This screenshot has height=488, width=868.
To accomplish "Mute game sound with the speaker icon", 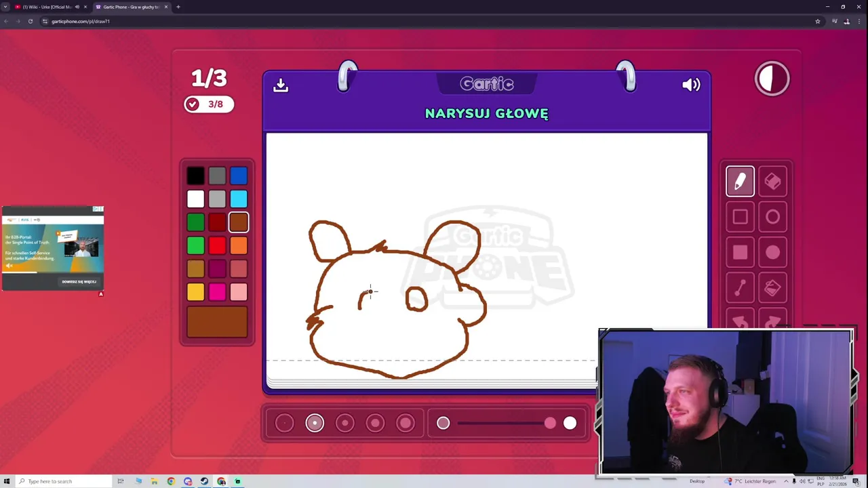I will (691, 85).
